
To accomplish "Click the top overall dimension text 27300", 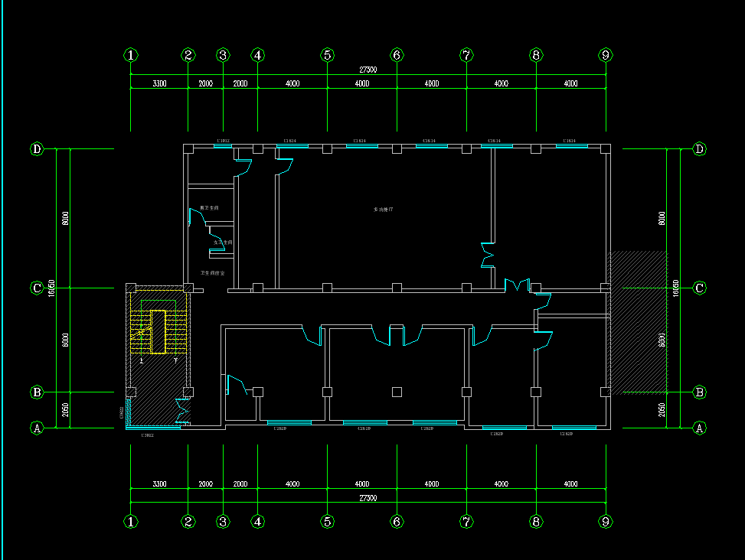I will tap(368, 70).
